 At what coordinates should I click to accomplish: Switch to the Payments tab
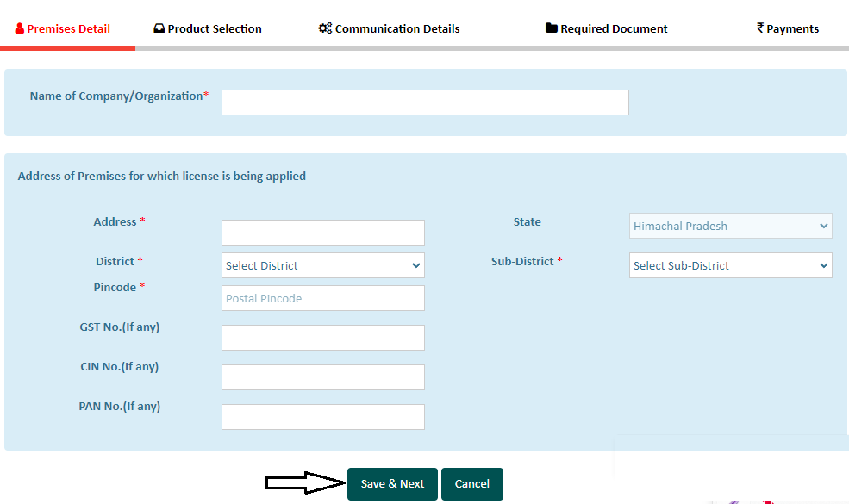[788, 28]
